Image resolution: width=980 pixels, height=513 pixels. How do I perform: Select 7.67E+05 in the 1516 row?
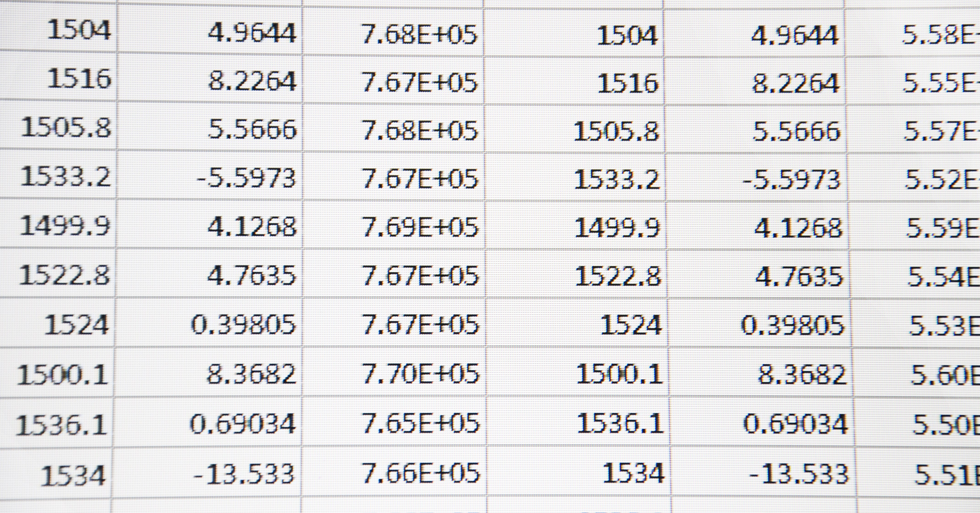click(x=419, y=82)
